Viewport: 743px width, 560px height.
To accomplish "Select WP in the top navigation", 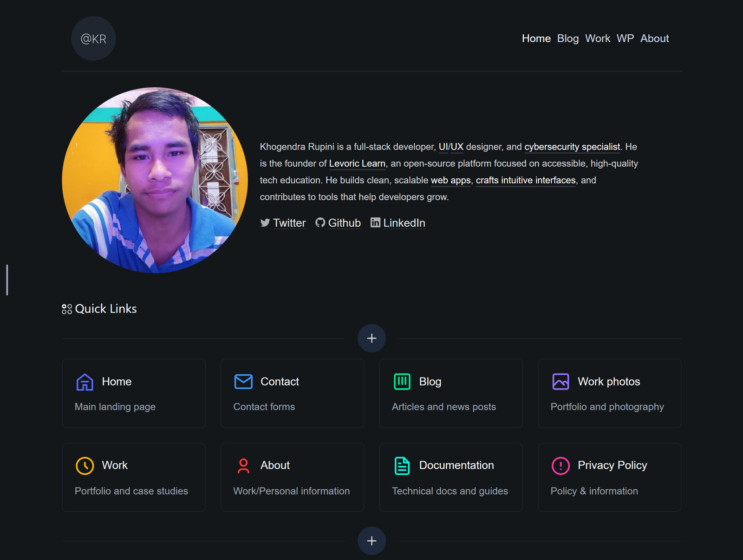I will (x=625, y=39).
